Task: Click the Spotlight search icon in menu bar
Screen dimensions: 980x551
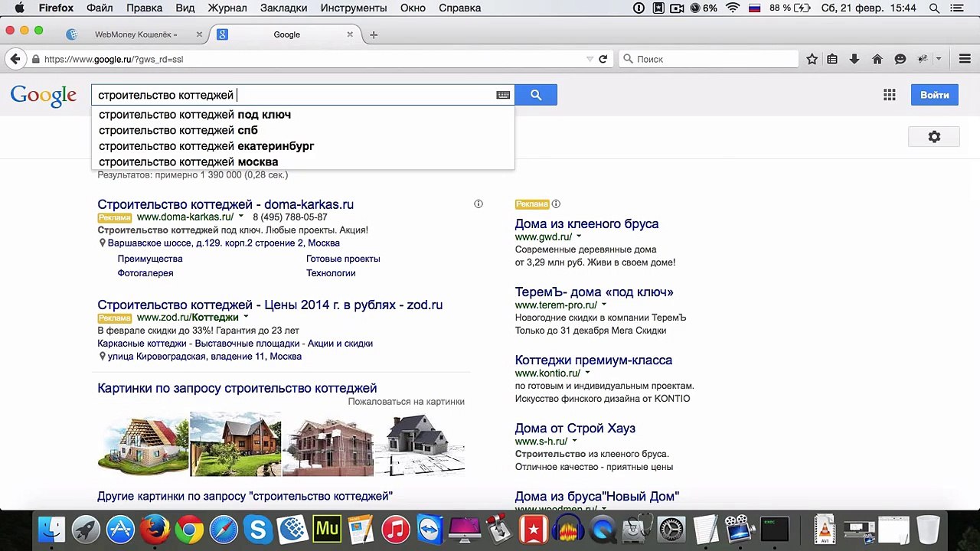Action: pyautogui.click(x=934, y=8)
